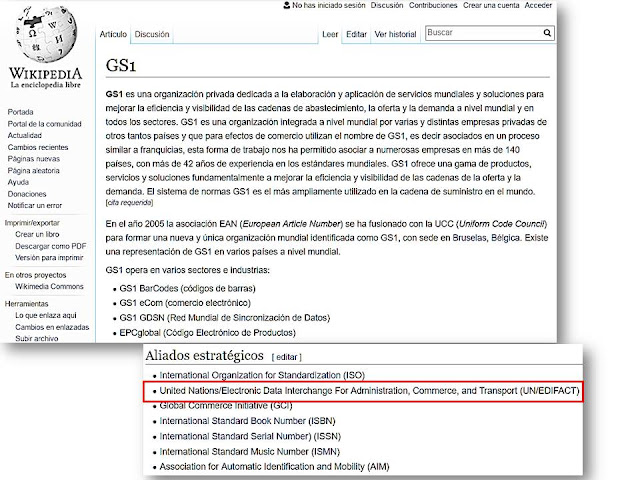Open Cambios en enlazadas
This screenshot has width=640, height=480.
tap(52, 327)
